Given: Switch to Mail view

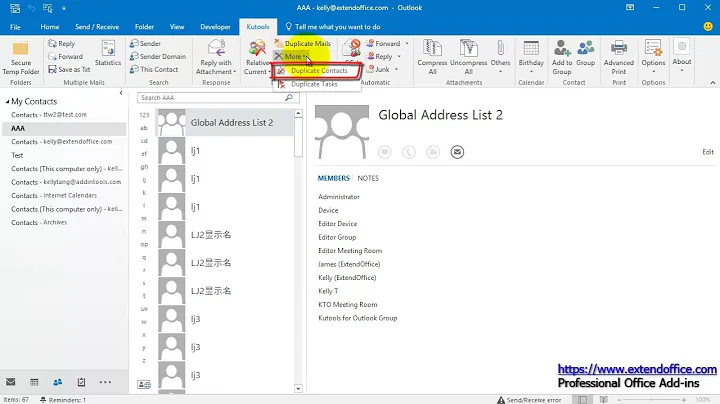Looking at the screenshot, I should (11, 382).
